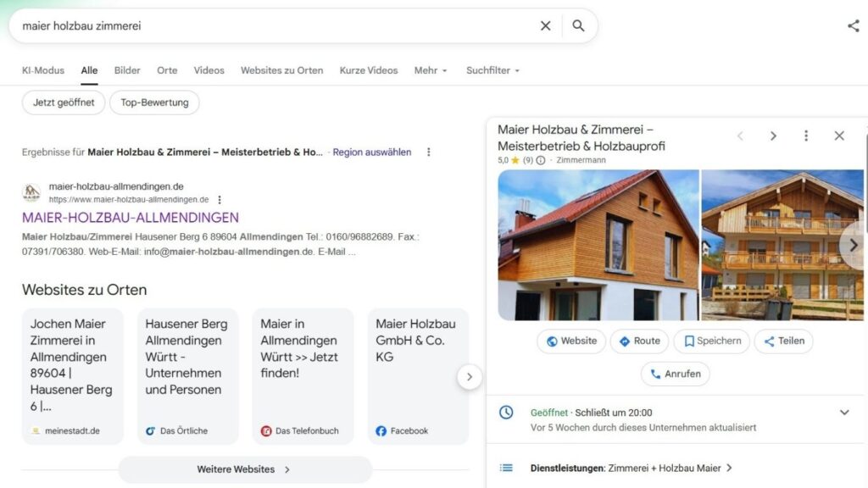This screenshot has width=868, height=488.
Task: Click the Route button
Action: pyautogui.click(x=639, y=341)
